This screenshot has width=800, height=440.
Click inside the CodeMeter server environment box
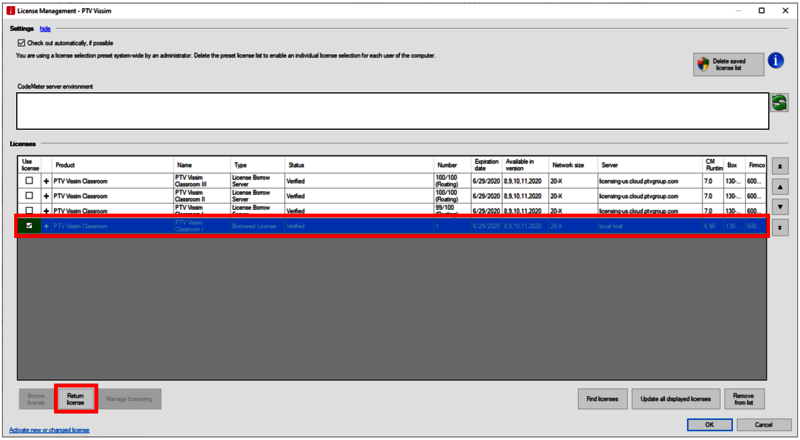tap(390, 110)
